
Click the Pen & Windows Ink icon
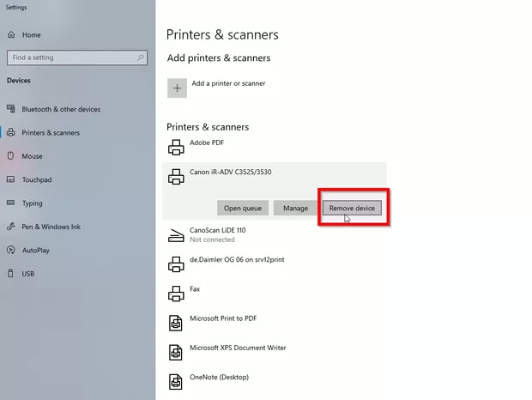click(x=11, y=227)
